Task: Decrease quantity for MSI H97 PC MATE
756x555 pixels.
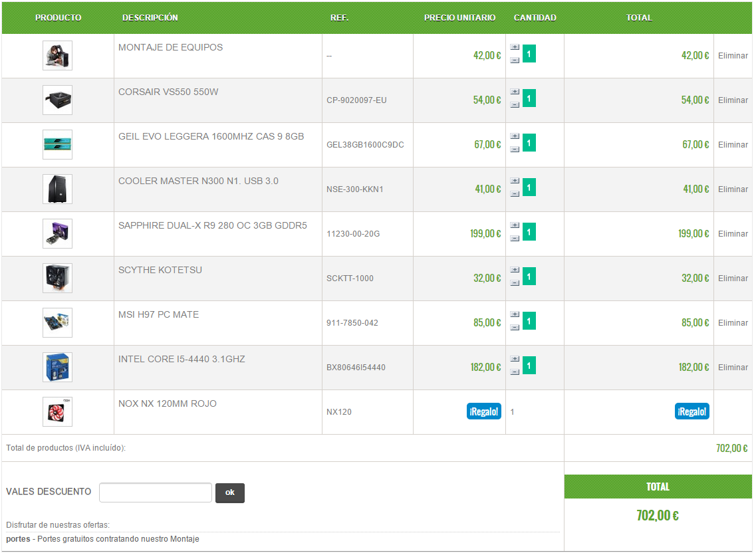Action: [515, 328]
